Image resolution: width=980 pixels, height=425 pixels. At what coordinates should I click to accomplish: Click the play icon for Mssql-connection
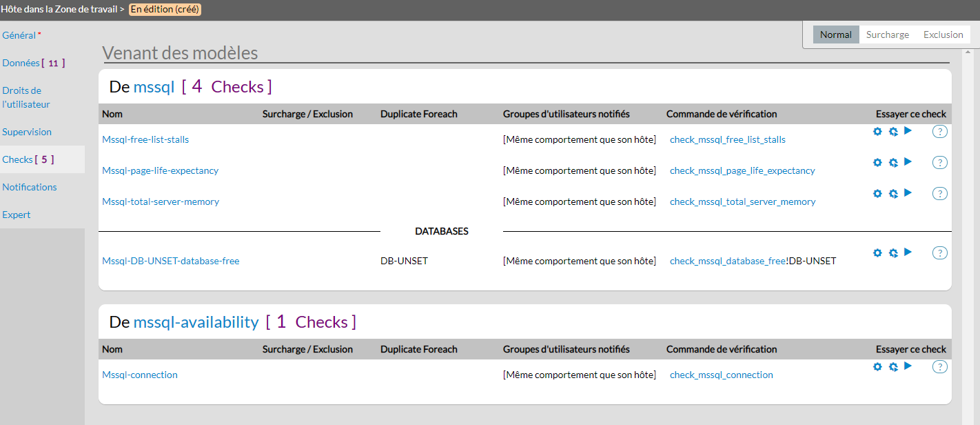908,366
